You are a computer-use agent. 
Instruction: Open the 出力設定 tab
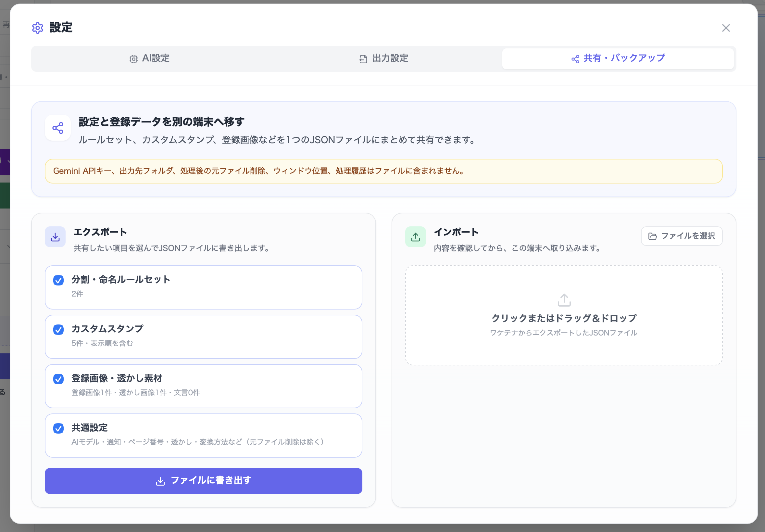[x=383, y=59]
